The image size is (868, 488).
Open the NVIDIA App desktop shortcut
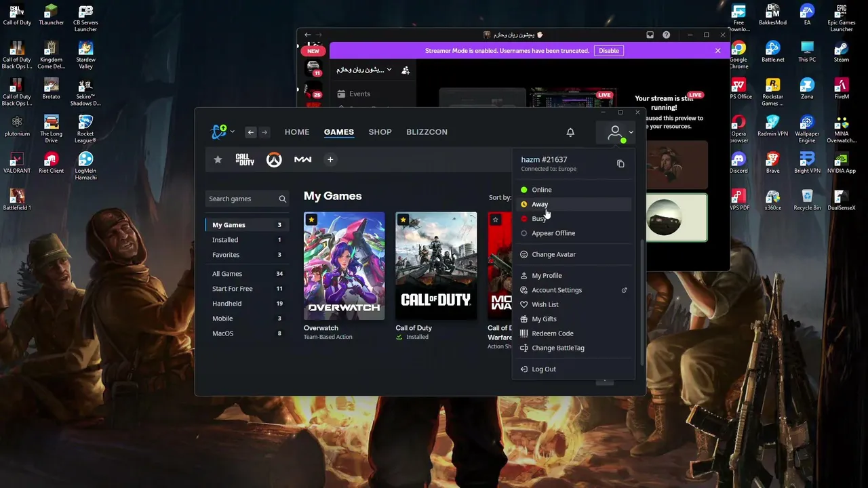tap(842, 163)
